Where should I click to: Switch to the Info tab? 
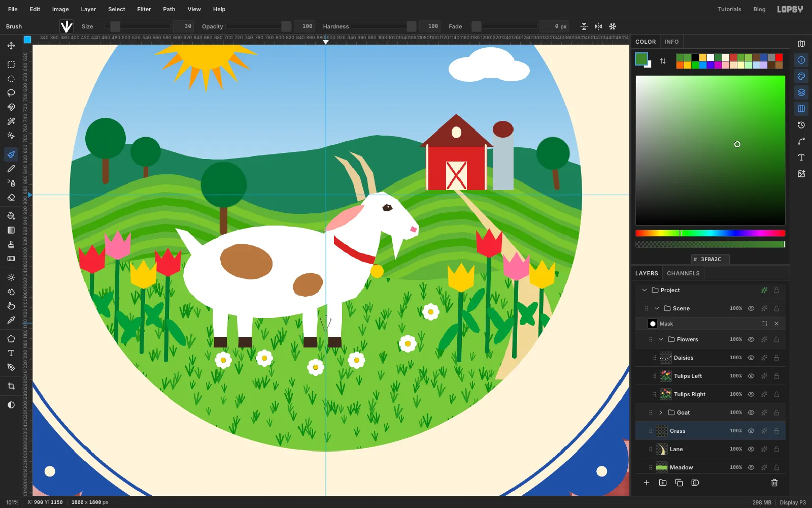tap(671, 42)
